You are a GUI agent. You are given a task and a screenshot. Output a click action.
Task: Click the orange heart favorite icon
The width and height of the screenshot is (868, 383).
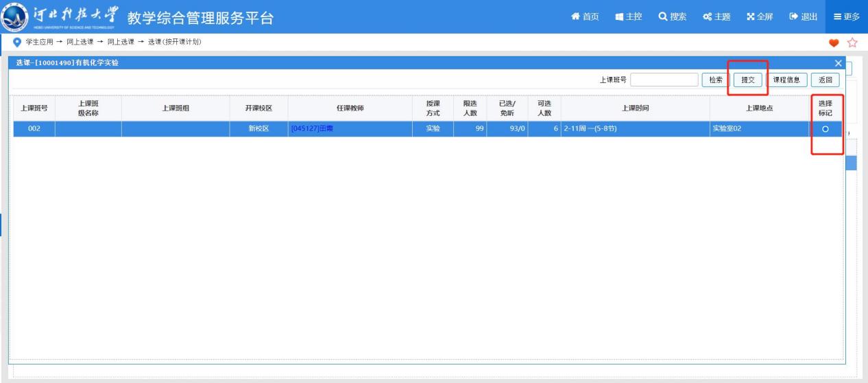pyautogui.click(x=834, y=43)
